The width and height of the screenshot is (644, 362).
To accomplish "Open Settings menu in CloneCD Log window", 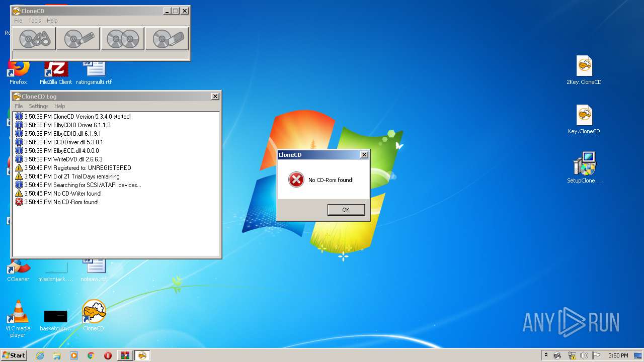I will point(39,106).
